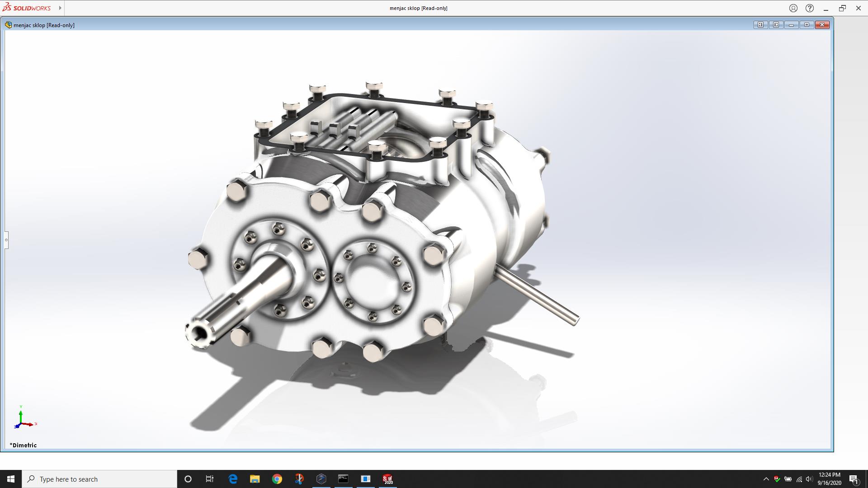The image size is (868, 488).
Task: Open the Snipping Tool from taskbar
Action: click(x=299, y=479)
